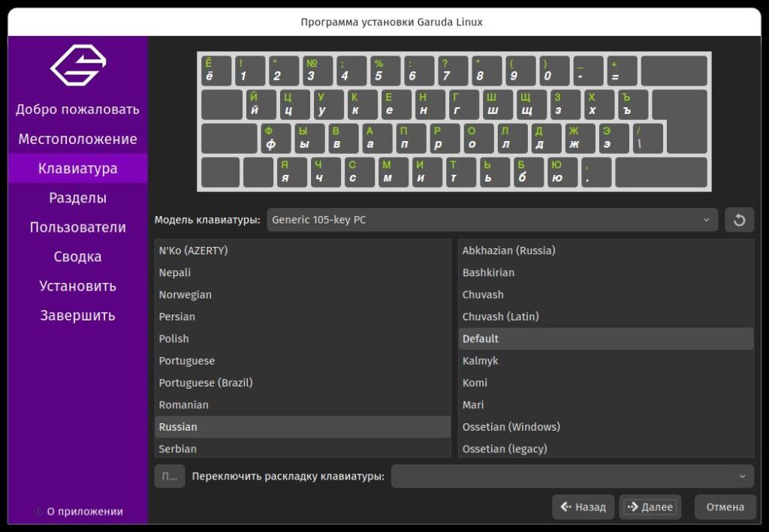Select the Ossetian (Windows) variant
Viewport: 769px width, 532px height.
pos(606,427)
